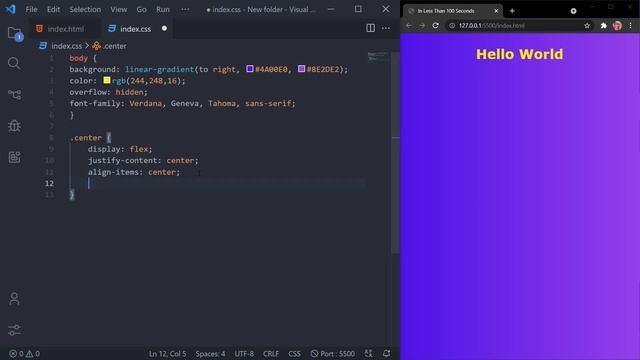The image size is (640, 360).
Task: Change line endings via CRLF
Action: tap(271, 353)
